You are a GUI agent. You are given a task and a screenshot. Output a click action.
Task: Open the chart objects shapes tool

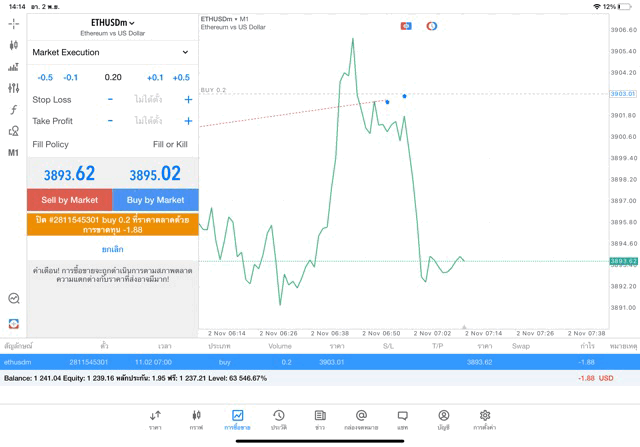(x=14, y=131)
